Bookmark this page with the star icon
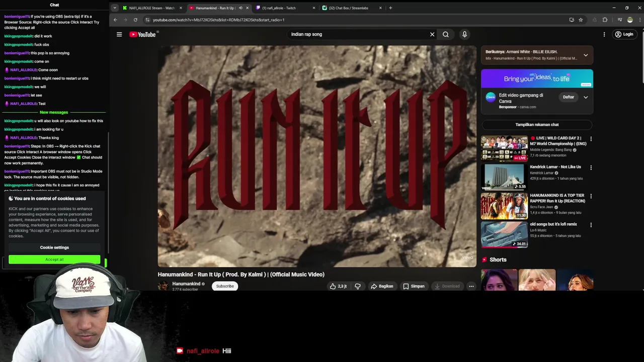 tap(581, 20)
